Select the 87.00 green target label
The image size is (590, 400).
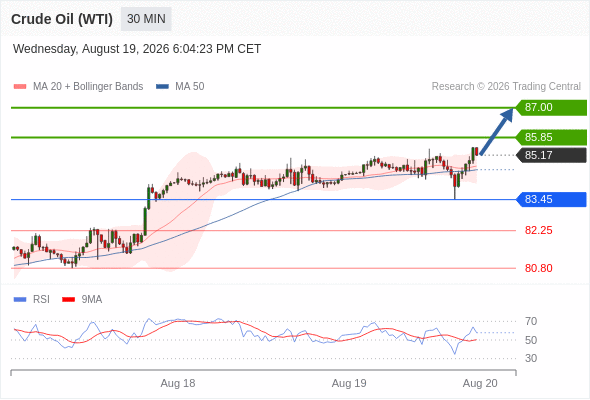(x=551, y=108)
